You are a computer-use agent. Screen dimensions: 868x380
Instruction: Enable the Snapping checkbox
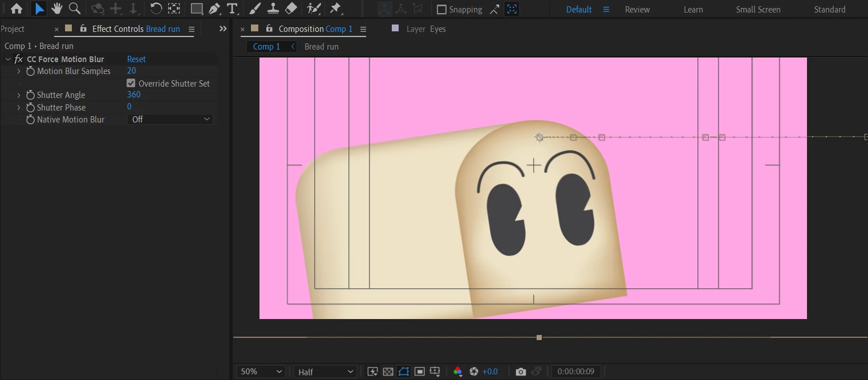tap(441, 10)
